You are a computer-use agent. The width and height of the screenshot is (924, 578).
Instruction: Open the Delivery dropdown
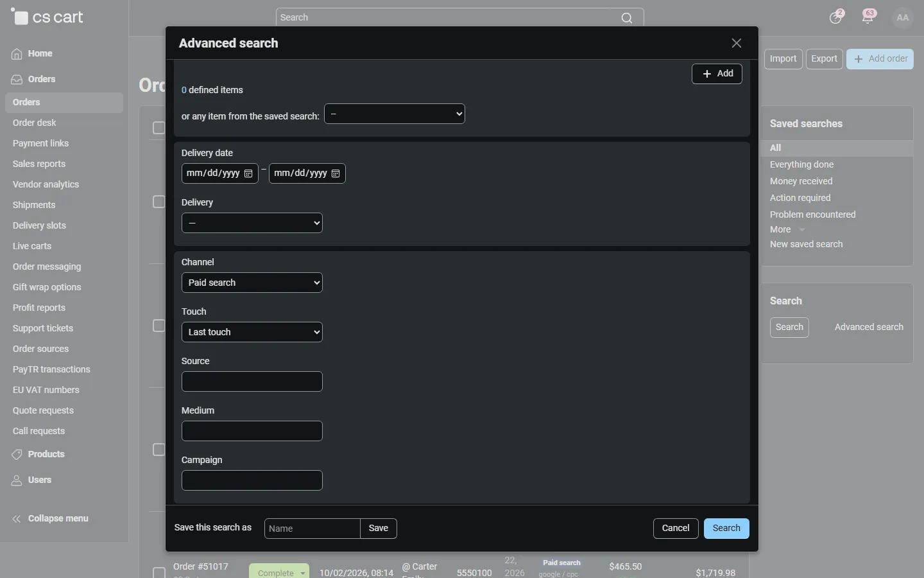pos(252,223)
